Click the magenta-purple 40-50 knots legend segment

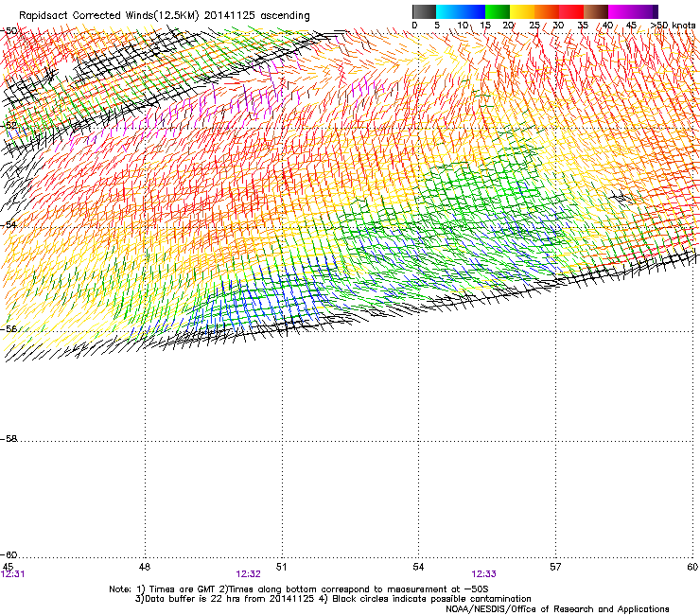pos(633,11)
